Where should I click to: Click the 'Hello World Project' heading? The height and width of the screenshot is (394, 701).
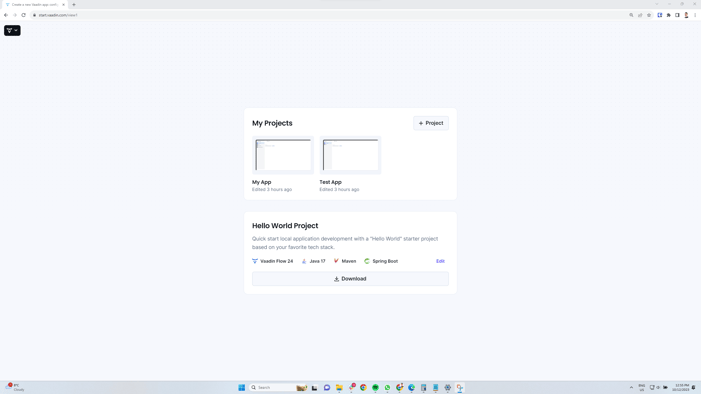click(285, 226)
